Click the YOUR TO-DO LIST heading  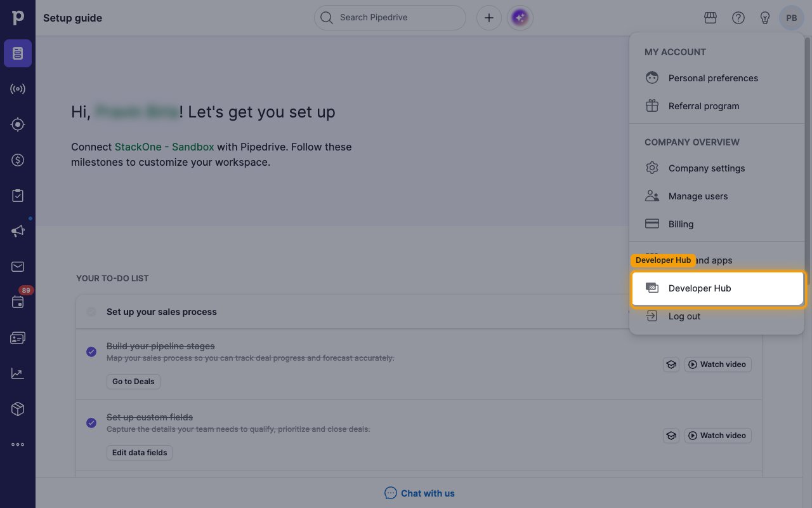point(112,278)
